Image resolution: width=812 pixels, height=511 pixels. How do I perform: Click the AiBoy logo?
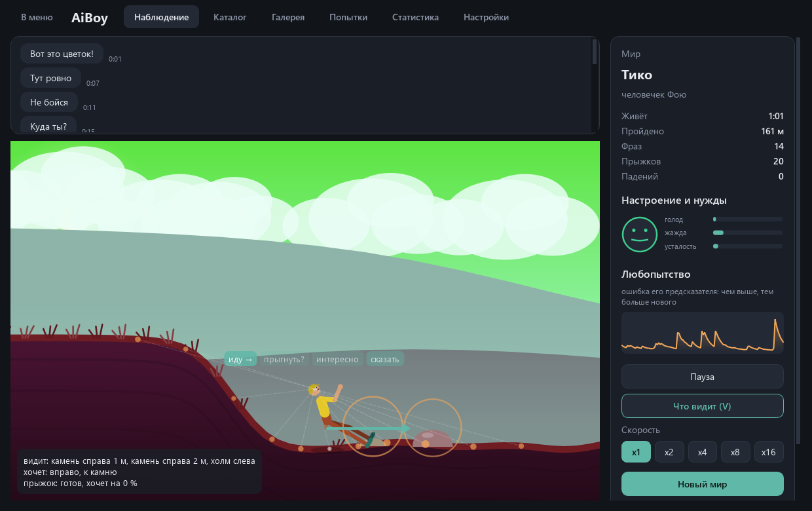click(90, 18)
